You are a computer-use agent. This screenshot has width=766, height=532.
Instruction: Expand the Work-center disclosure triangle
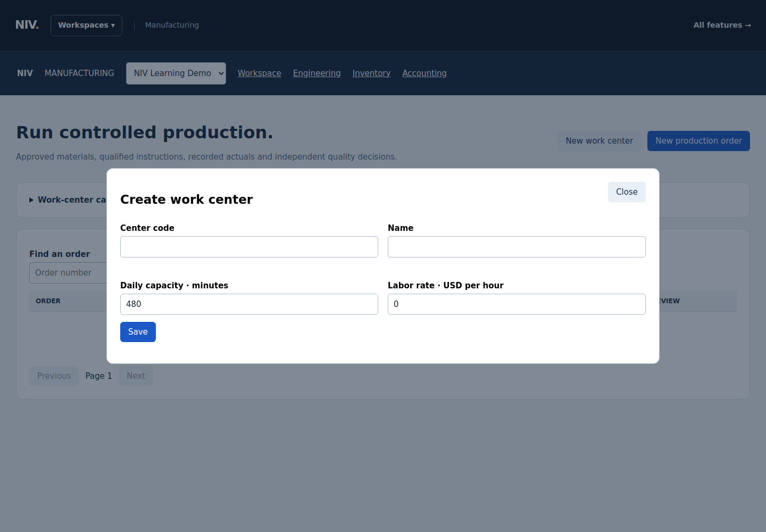31,200
